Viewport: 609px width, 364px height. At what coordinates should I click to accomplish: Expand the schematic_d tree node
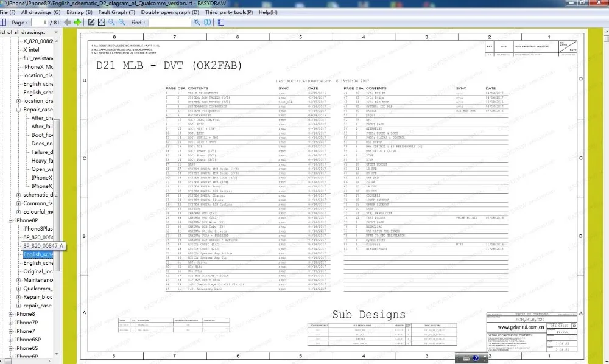tap(18, 195)
